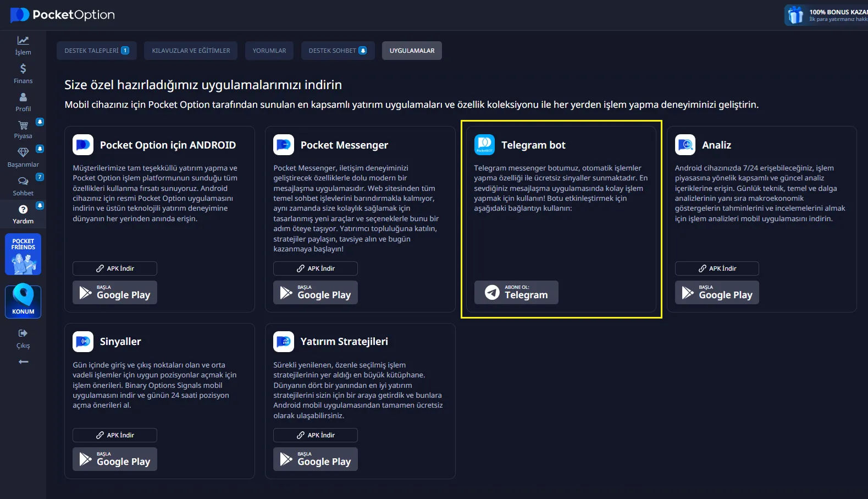
Task: Click bell badge above Yardım
Action: [40, 205]
